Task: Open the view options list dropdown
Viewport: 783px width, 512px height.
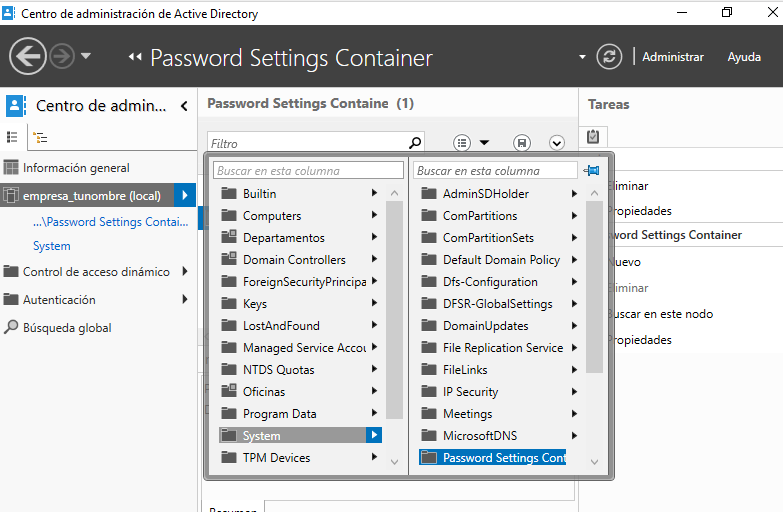Action: (471, 143)
